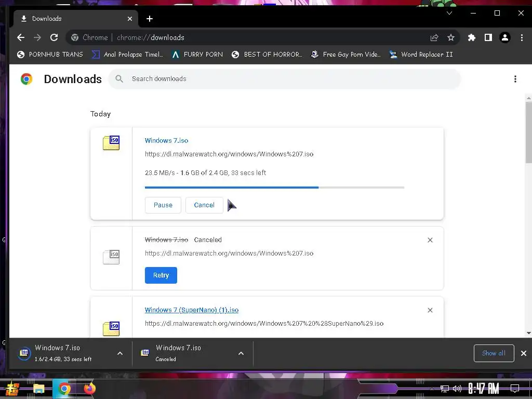The width and height of the screenshot is (532, 399).
Task: Open the Extensions puzzle icon
Action: pos(472,37)
